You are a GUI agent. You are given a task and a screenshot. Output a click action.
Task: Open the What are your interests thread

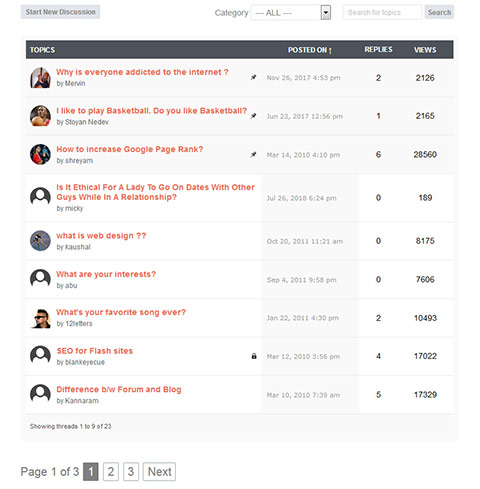tap(106, 274)
